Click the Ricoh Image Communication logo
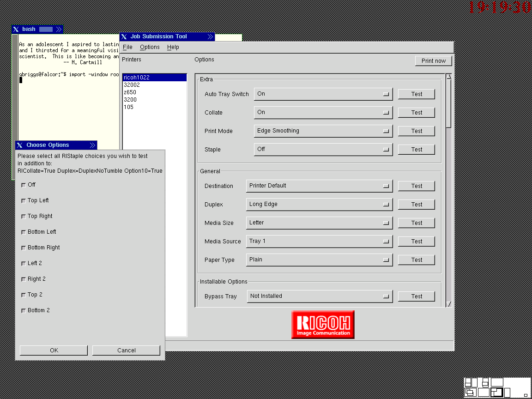 (x=323, y=324)
